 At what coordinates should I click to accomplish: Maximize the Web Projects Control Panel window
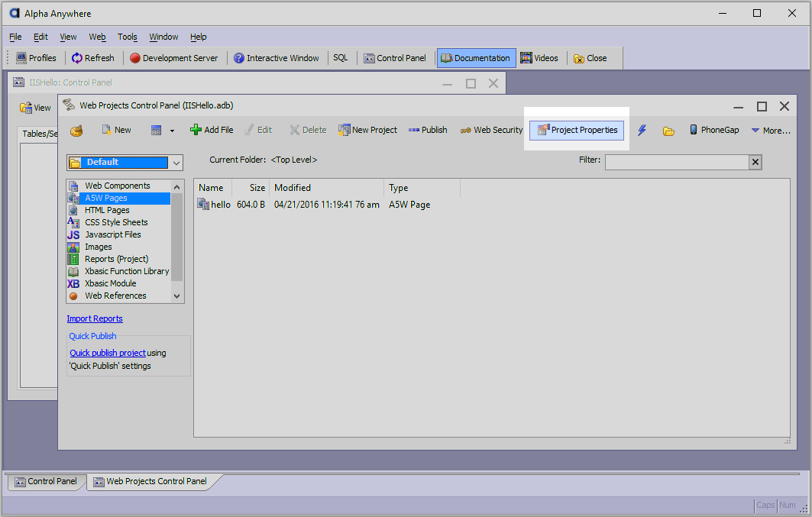[762, 106]
